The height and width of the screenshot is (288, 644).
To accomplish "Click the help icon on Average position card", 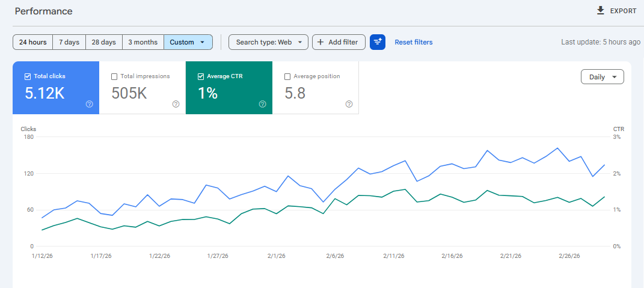I will [349, 104].
